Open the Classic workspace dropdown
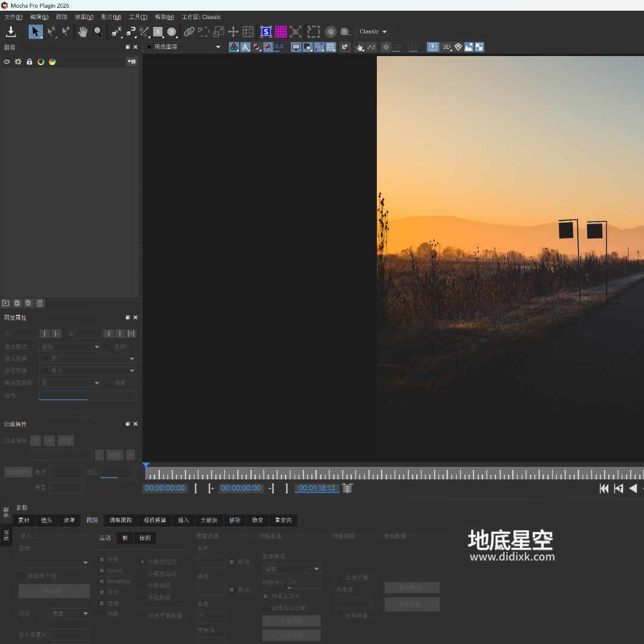The height and width of the screenshot is (644, 644). point(373,32)
